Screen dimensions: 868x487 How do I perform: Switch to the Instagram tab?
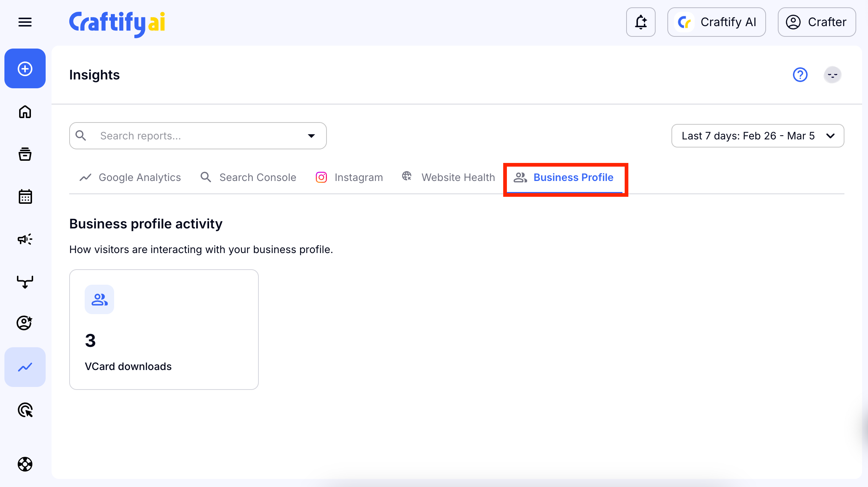pyautogui.click(x=349, y=178)
